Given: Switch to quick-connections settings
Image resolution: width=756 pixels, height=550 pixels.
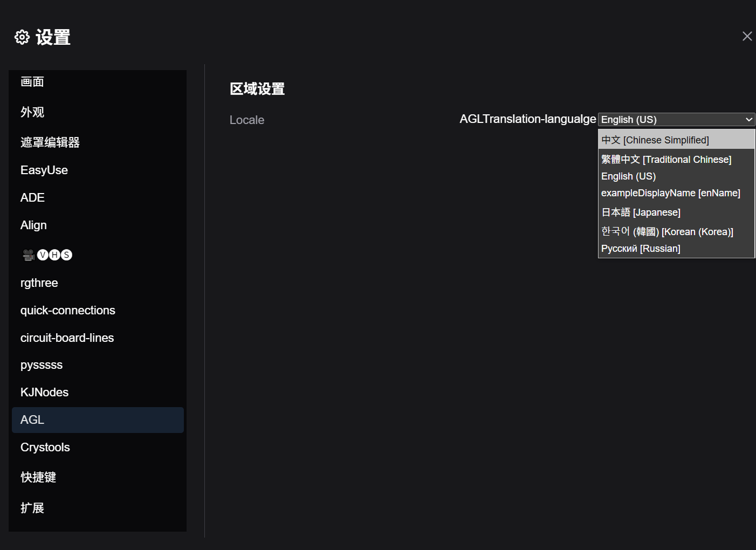Looking at the screenshot, I should point(68,311).
